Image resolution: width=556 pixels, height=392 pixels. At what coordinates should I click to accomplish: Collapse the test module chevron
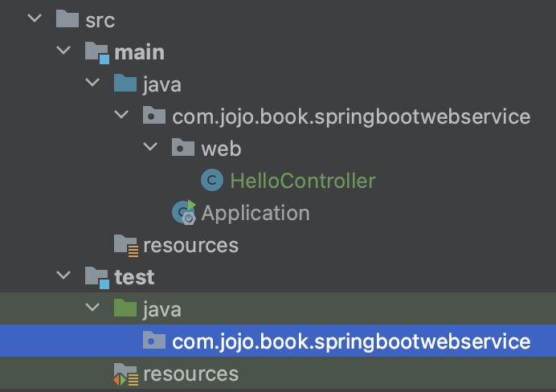[63, 275]
